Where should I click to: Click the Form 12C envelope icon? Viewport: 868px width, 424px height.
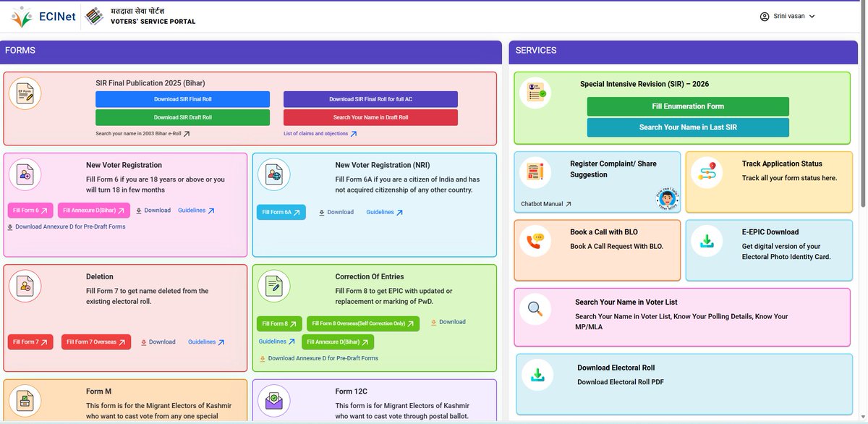pyautogui.click(x=273, y=401)
